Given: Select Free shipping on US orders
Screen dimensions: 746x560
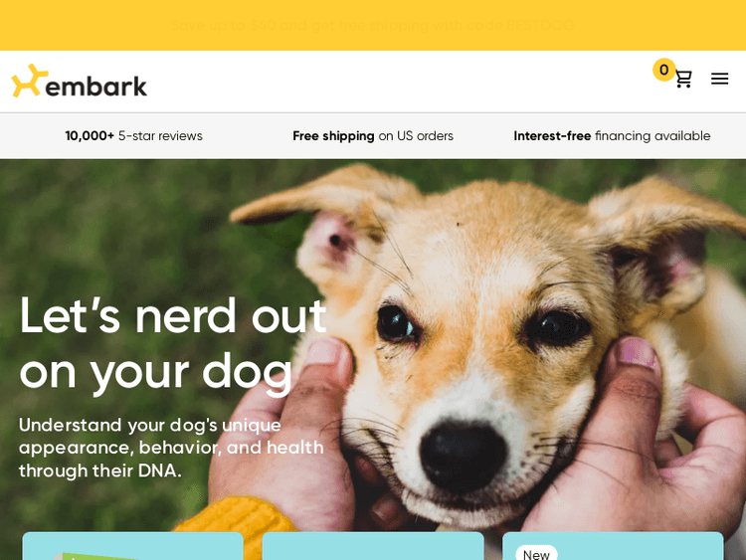Looking at the screenshot, I should point(373,136).
